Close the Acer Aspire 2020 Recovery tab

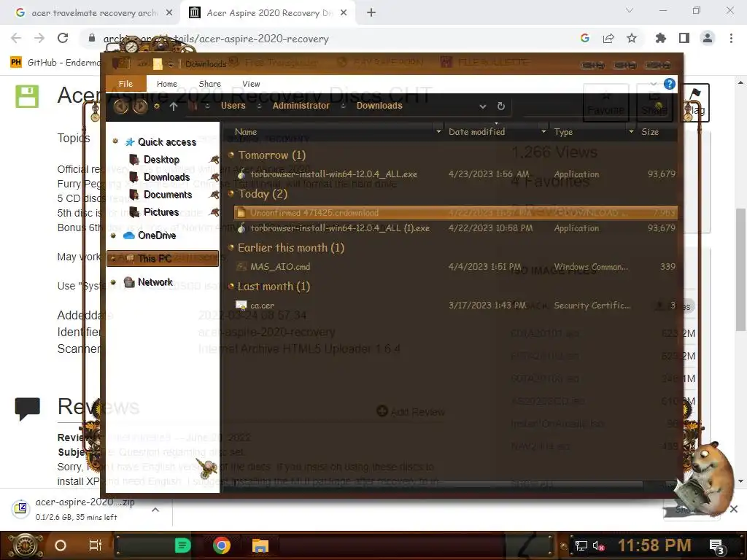344,13
